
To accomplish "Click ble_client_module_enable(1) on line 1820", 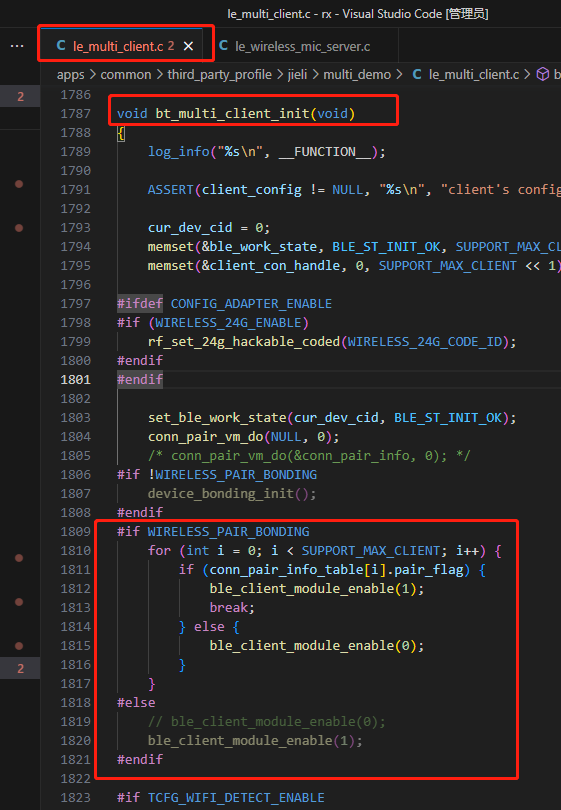I will (x=255, y=741).
